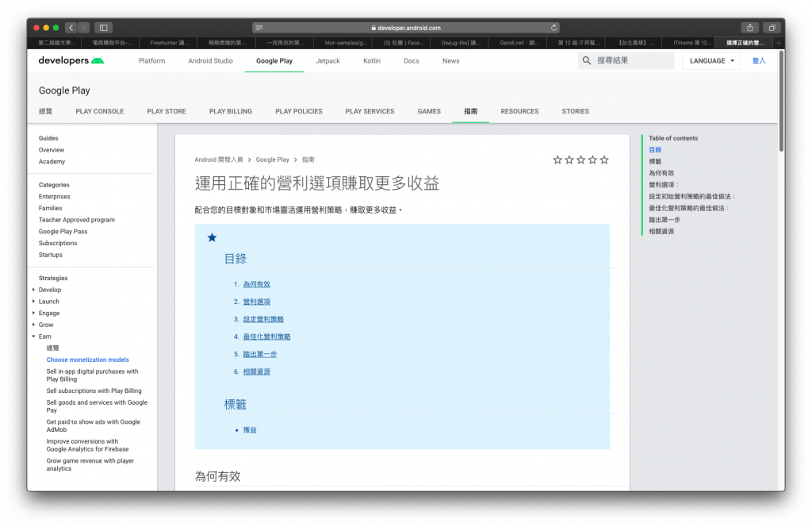This screenshot has width=812, height=527.
Task: Go back with Safari's back arrow
Action: [x=71, y=28]
